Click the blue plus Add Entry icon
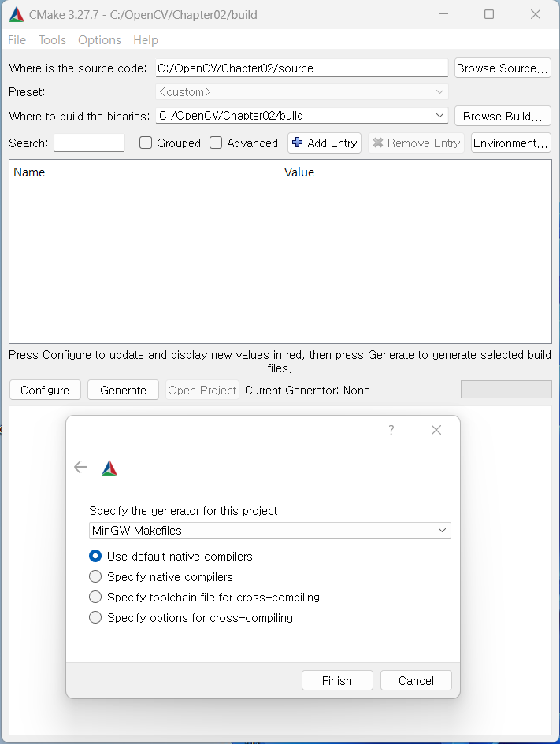This screenshot has height=744, width=560. pos(298,143)
